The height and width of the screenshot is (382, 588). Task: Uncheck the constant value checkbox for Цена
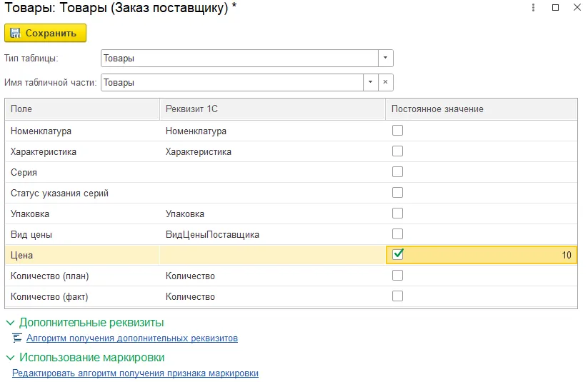pos(398,254)
